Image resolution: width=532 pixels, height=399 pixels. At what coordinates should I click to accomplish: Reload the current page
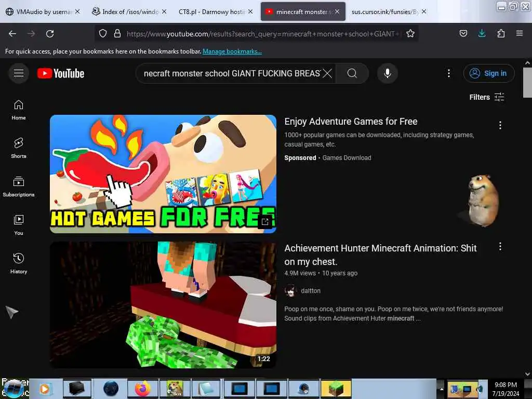click(x=50, y=34)
